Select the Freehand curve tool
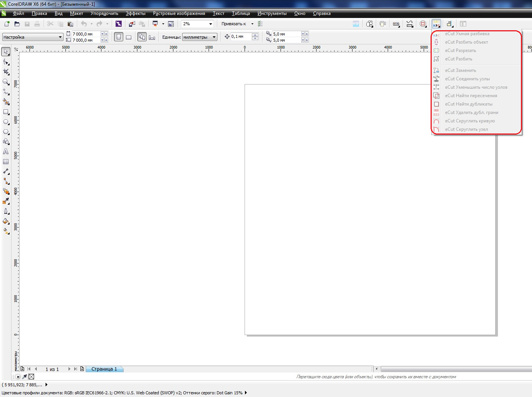Viewport: 532px width, 397px height. point(6,92)
